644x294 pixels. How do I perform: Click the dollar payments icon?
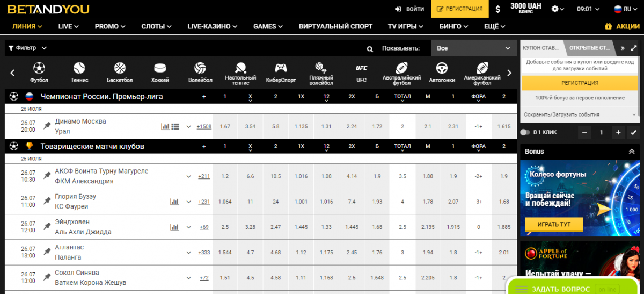pyautogui.click(x=498, y=9)
